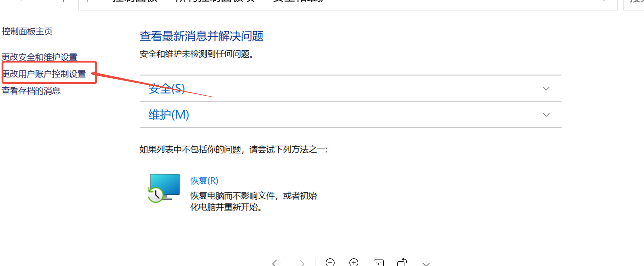
Task: Select the 维护(M) heading
Action: [x=169, y=115]
